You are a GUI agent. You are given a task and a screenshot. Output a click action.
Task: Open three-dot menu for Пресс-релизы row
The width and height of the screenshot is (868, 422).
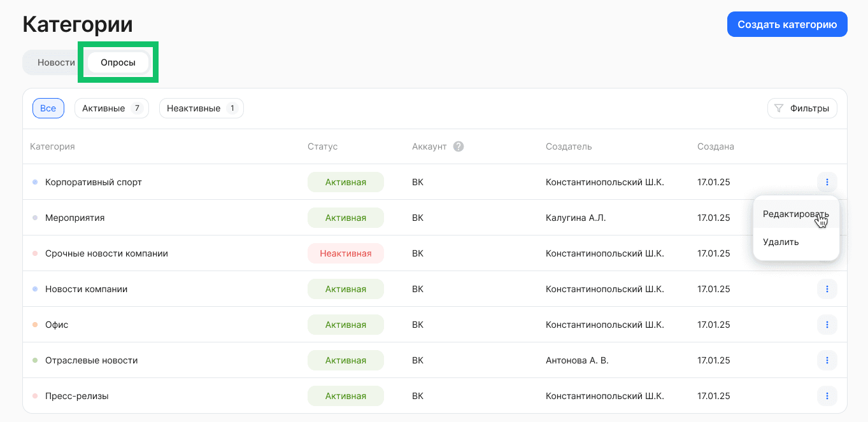tap(827, 396)
